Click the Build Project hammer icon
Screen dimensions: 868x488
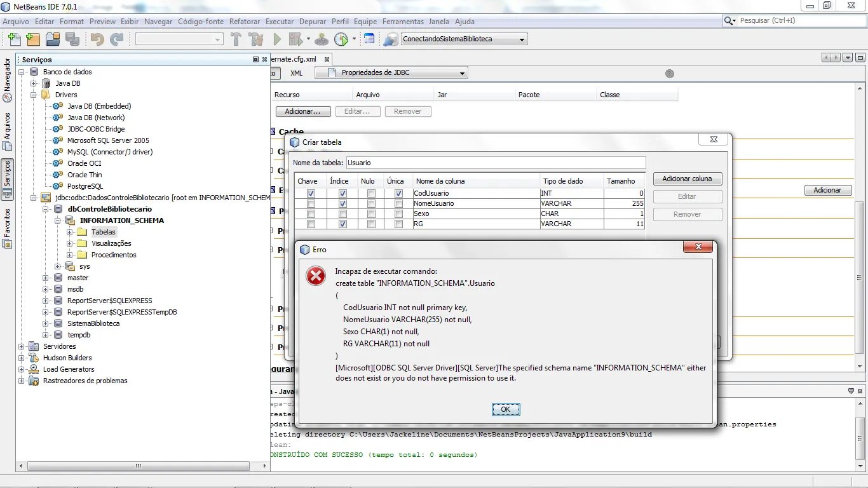point(236,39)
